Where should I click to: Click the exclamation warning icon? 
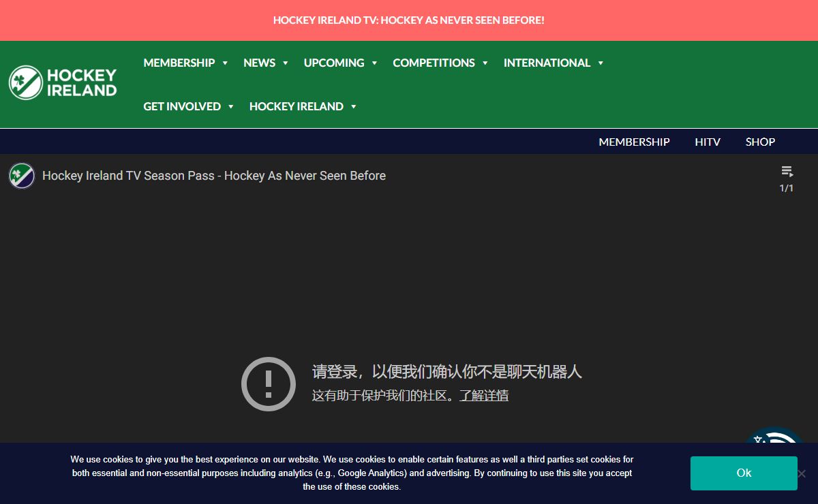[x=268, y=384]
